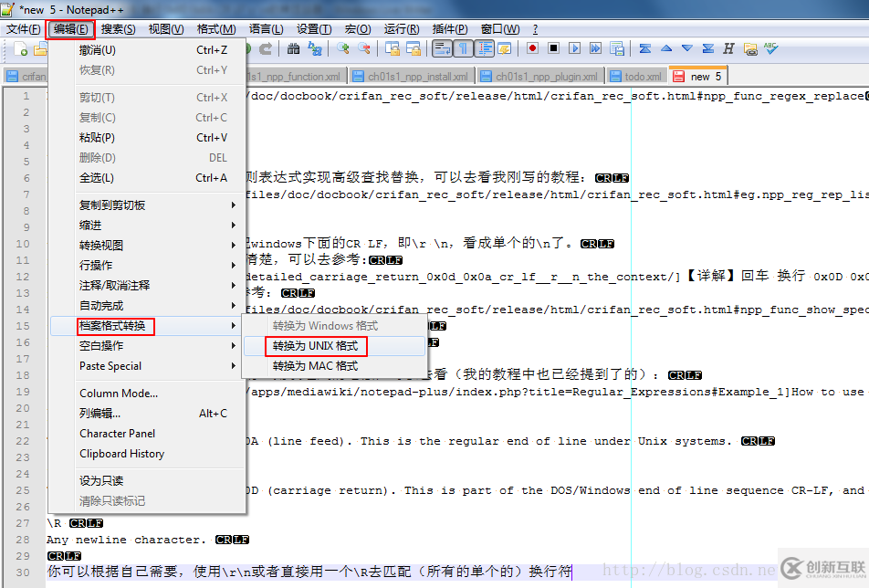Click the Zoom In toolbar icon
The image size is (869, 588).
coord(342,48)
